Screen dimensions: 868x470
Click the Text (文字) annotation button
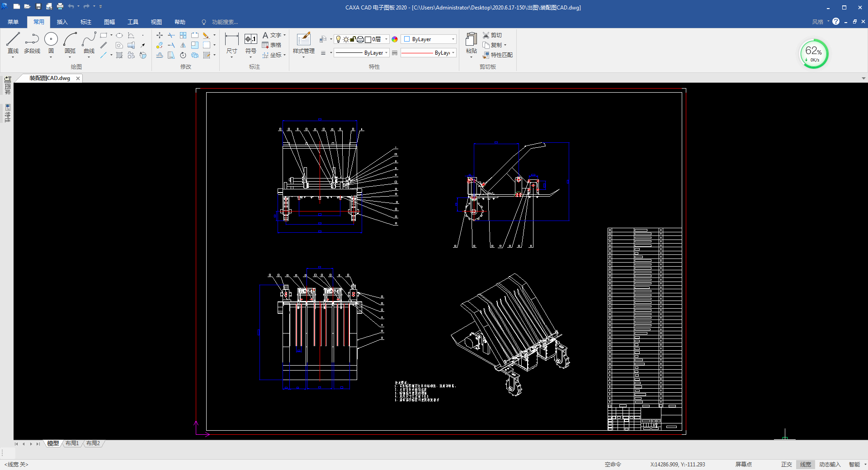273,35
